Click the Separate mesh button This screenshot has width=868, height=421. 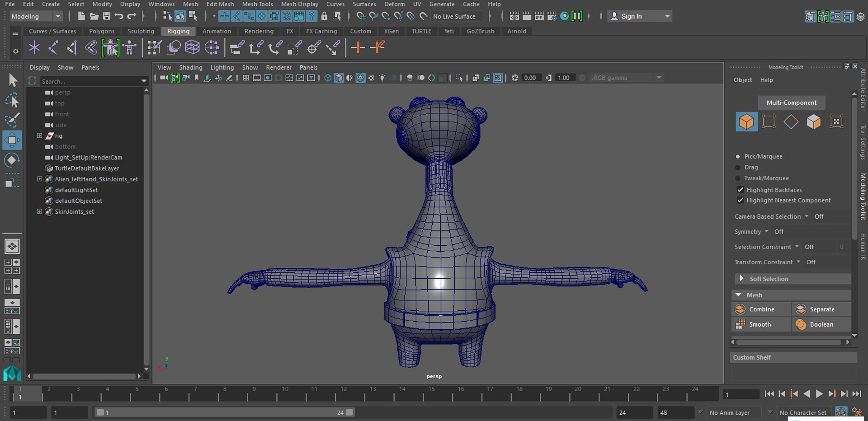point(822,309)
